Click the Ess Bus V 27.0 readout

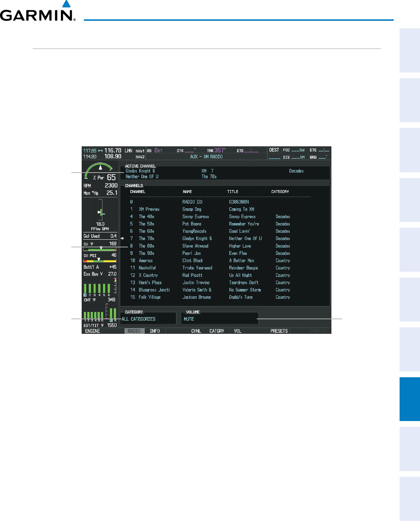point(100,274)
